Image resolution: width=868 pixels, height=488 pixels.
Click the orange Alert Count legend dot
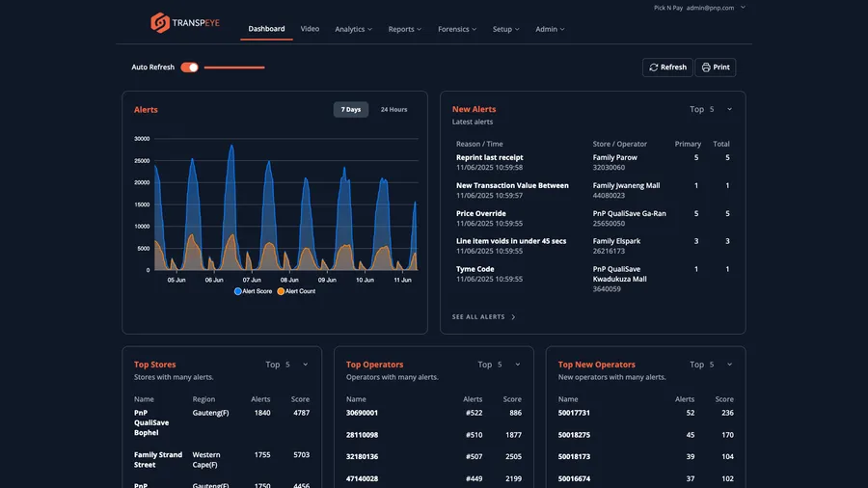(x=281, y=291)
